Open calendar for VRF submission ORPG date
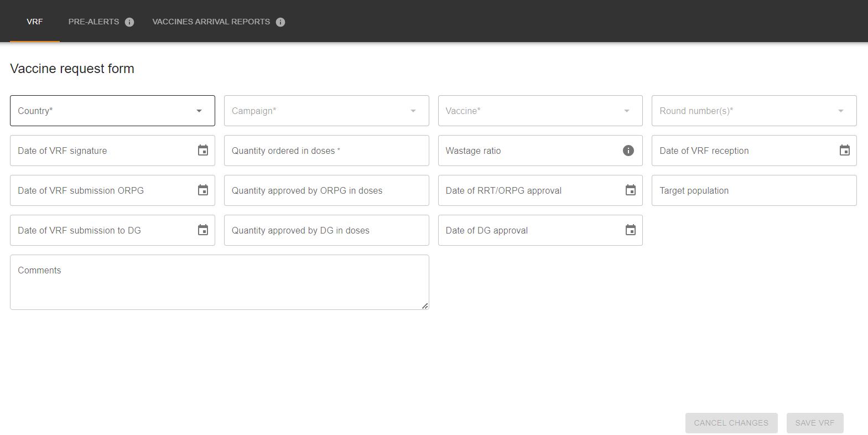Viewport: 868px width, 435px height. 203,190
